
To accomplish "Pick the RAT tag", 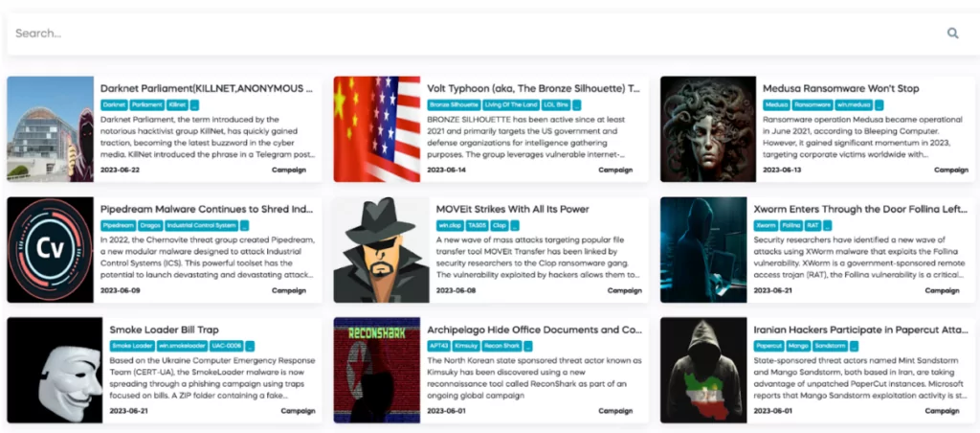I will pyautogui.click(x=813, y=225).
